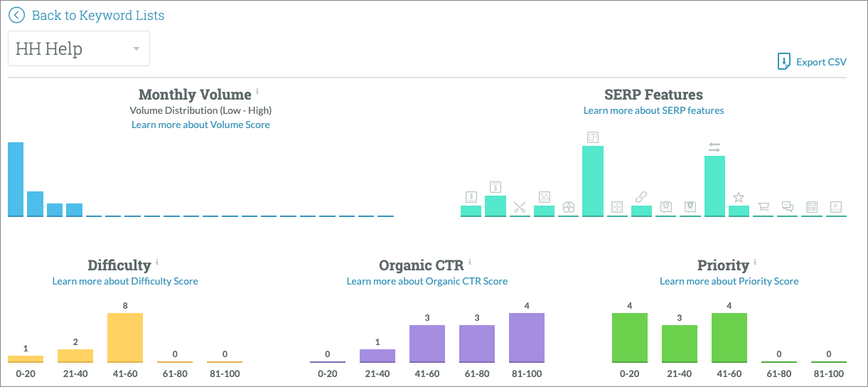This screenshot has height=387, width=868.
Task: Click the video play SERP icon
Action: coord(835,207)
